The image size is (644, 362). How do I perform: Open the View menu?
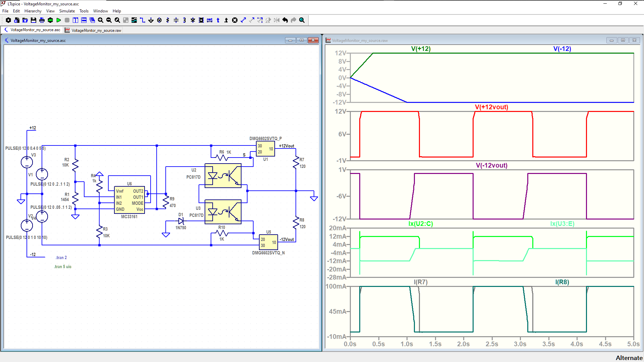[50, 11]
